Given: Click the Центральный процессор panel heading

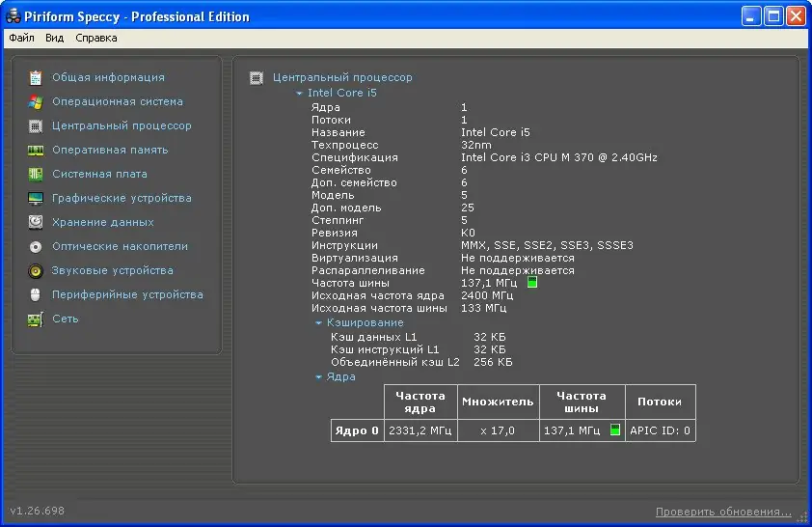Looking at the screenshot, I should 342,77.
